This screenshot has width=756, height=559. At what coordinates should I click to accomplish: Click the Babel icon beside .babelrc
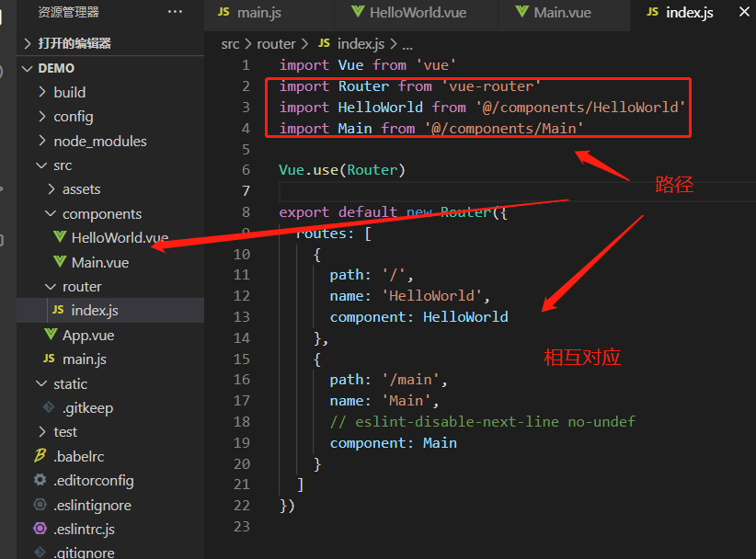(40, 455)
